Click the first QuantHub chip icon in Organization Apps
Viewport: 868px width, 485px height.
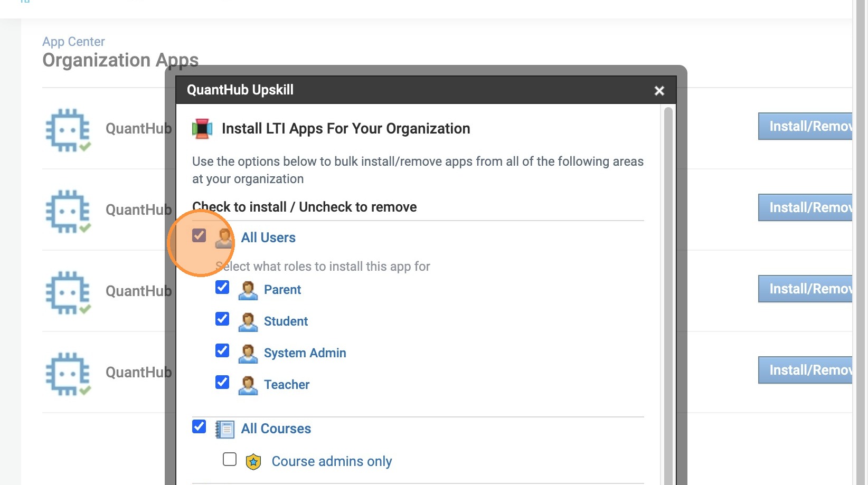(x=68, y=130)
